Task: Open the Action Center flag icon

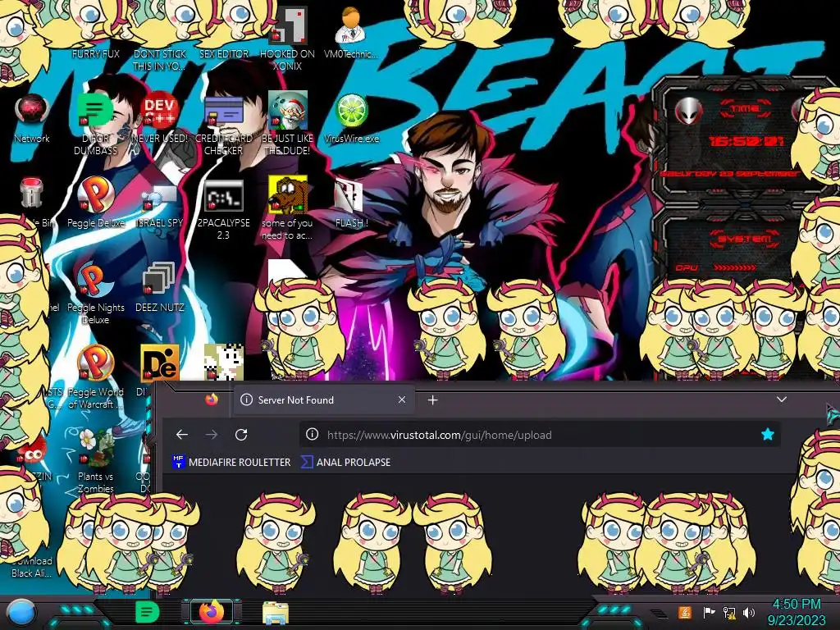Action: 708,612
